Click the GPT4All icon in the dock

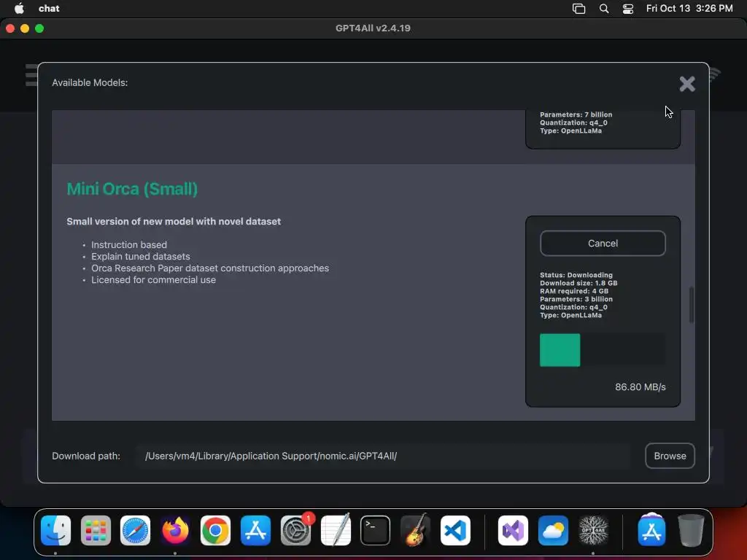[x=593, y=530]
